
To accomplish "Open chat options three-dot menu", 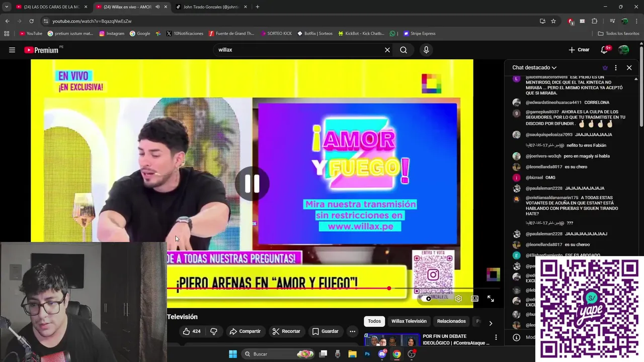I will tap(616, 67).
